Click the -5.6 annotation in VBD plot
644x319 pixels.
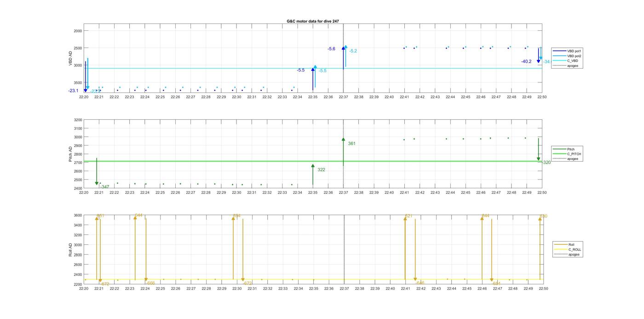(x=331, y=49)
